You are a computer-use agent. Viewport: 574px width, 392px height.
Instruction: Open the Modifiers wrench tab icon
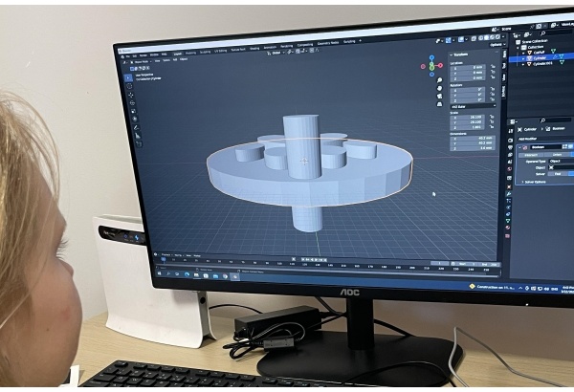pyautogui.click(x=509, y=194)
